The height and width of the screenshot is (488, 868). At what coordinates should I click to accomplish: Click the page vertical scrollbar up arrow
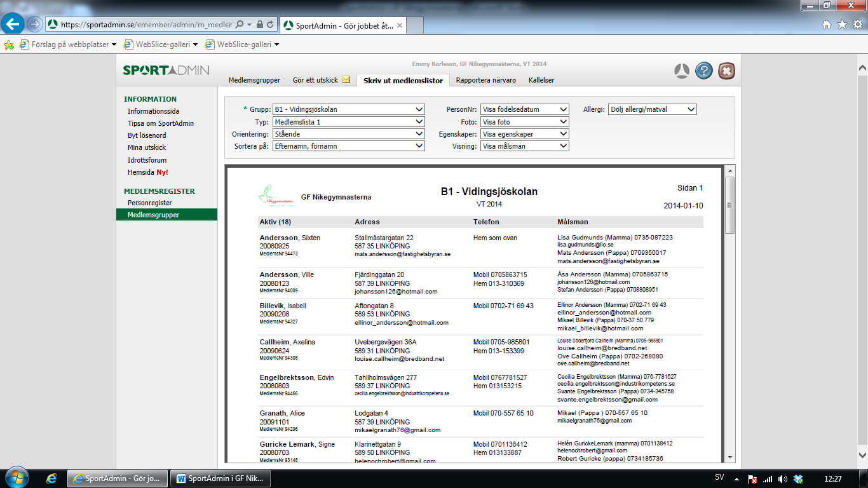862,67
